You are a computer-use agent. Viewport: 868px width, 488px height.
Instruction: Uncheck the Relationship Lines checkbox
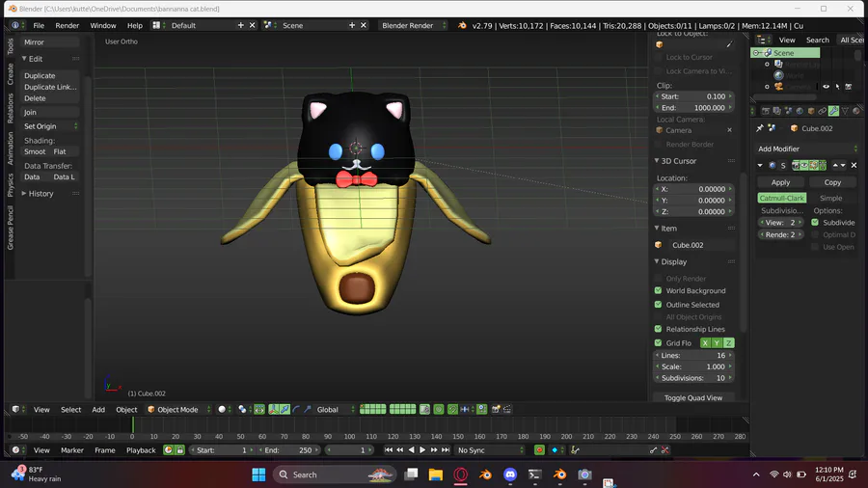[x=658, y=329]
